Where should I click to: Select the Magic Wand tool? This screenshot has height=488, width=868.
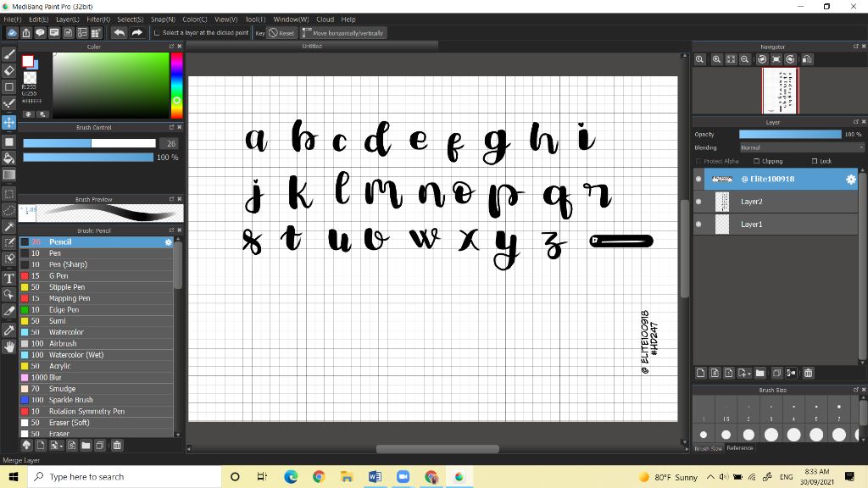(x=8, y=227)
